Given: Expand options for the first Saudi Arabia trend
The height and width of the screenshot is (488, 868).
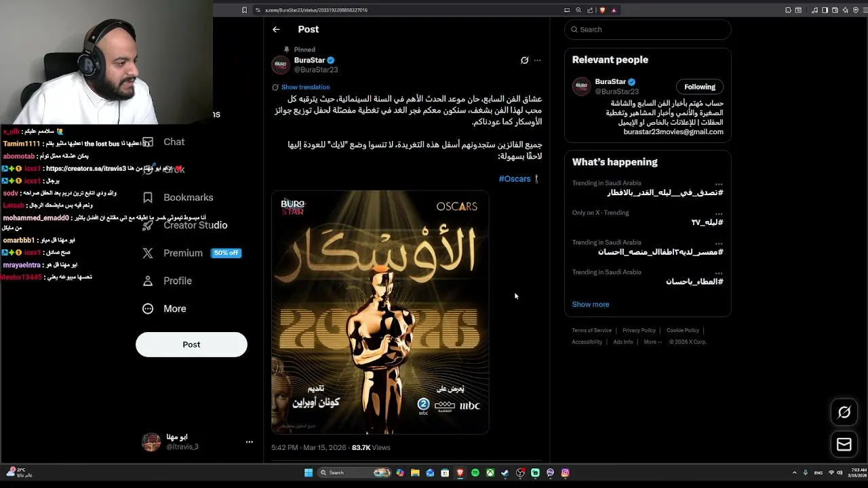Looking at the screenshot, I should point(719,184).
